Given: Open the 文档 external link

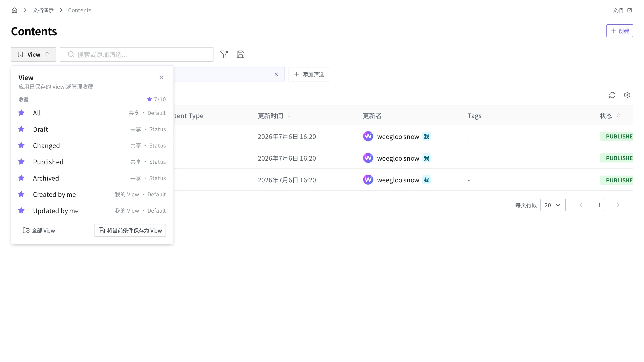Looking at the screenshot, I should click(622, 10).
